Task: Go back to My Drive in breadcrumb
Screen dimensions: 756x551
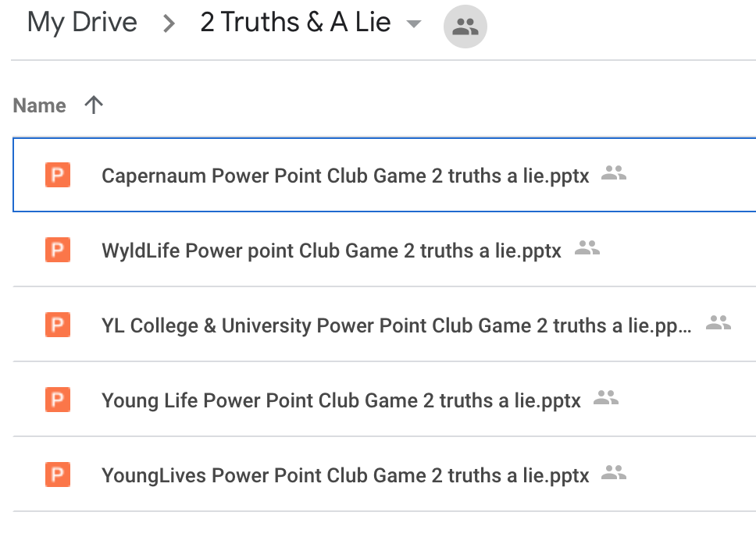Action: point(82,23)
